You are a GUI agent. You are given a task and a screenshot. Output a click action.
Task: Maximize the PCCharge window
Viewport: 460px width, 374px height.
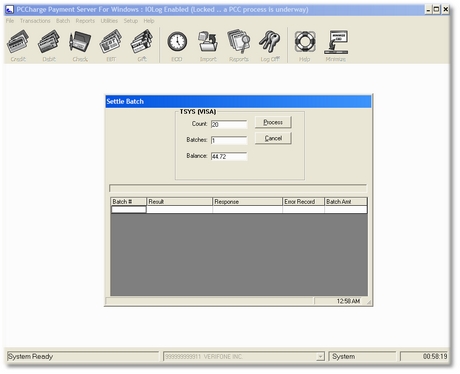click(x=436, y=10)
